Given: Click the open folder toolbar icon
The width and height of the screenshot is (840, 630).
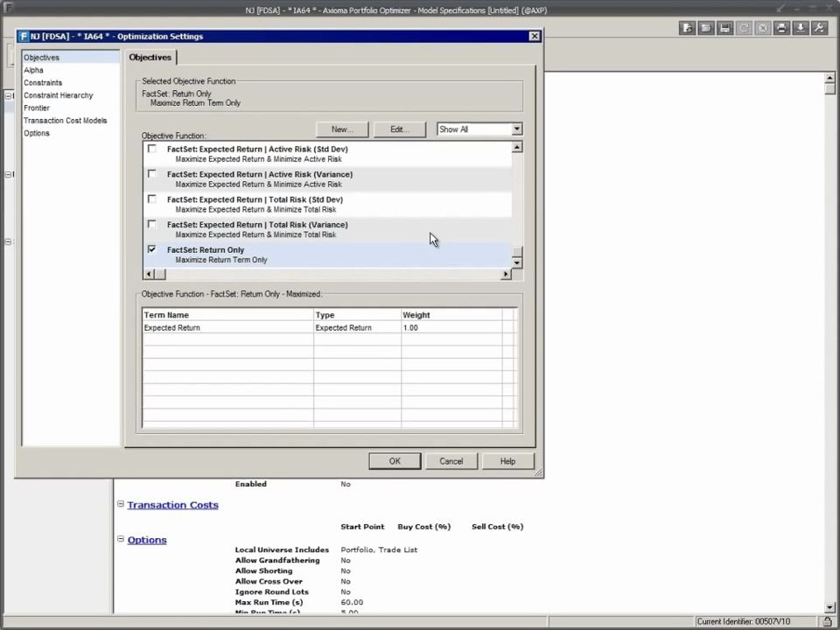Looking at the screenshot, I should [706, 28].
